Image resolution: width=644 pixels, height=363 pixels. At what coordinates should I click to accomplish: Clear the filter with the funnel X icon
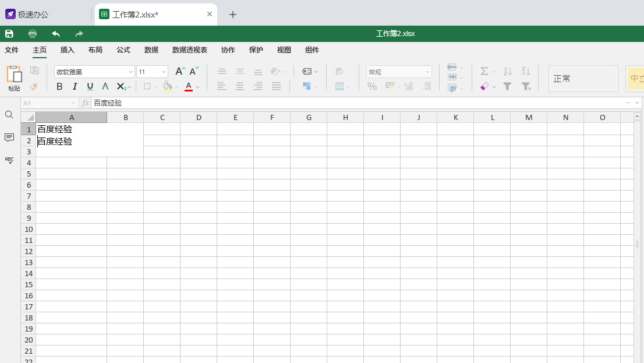click(x=526, y=86)
